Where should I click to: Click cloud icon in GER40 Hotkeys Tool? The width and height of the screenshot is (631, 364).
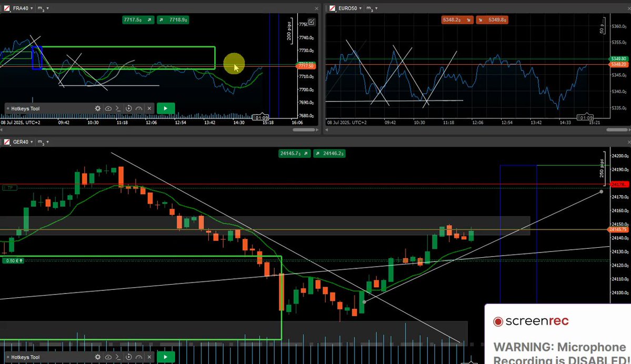108,357
